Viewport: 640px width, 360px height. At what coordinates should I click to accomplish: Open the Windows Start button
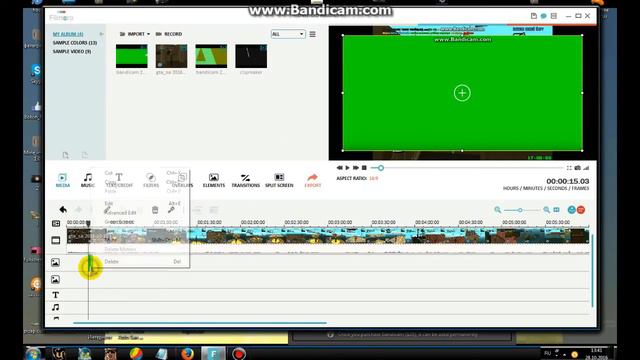(x=33, y=353)
